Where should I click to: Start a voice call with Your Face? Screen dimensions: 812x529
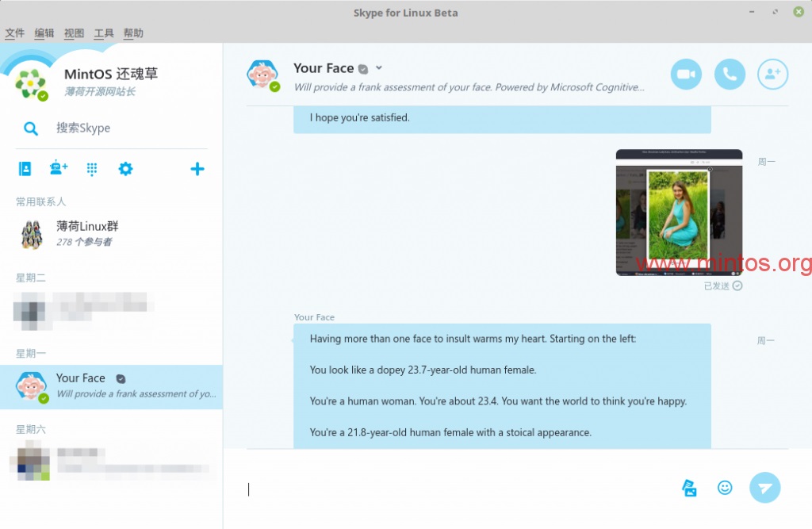[730, 74]
